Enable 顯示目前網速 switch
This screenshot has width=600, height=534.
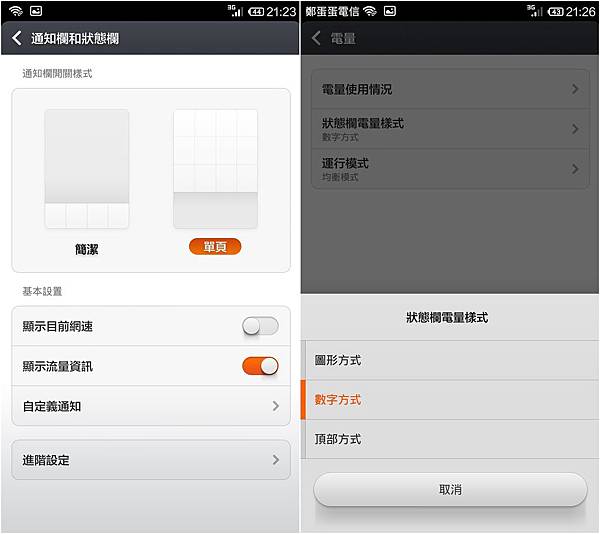point(260,326)
